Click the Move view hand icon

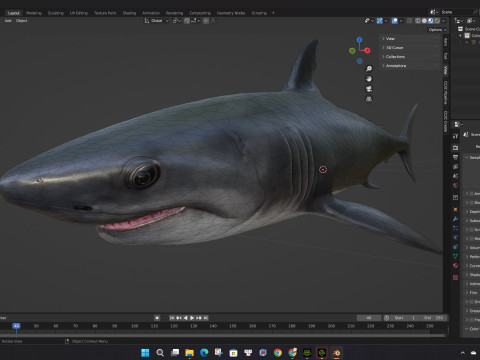tap(369, 79)
